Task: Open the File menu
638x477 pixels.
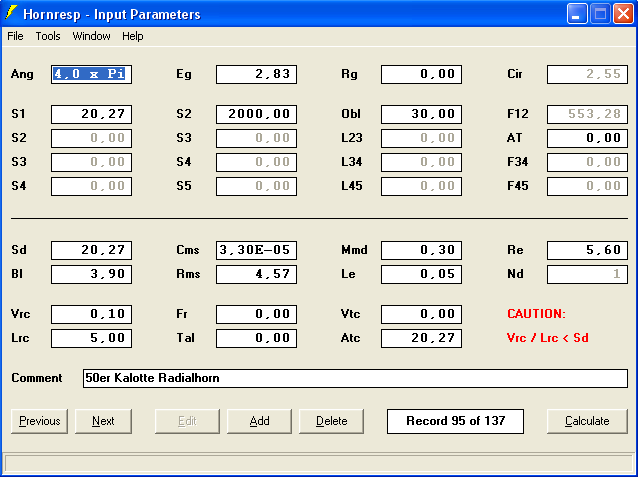Action: 15,36
